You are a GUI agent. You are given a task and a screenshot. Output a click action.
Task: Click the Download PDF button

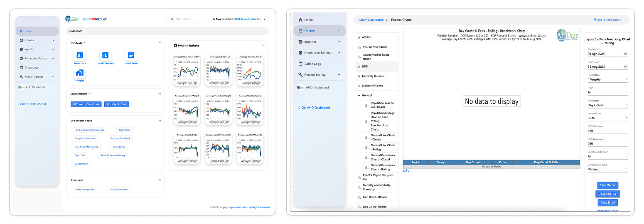coord(608,194)
